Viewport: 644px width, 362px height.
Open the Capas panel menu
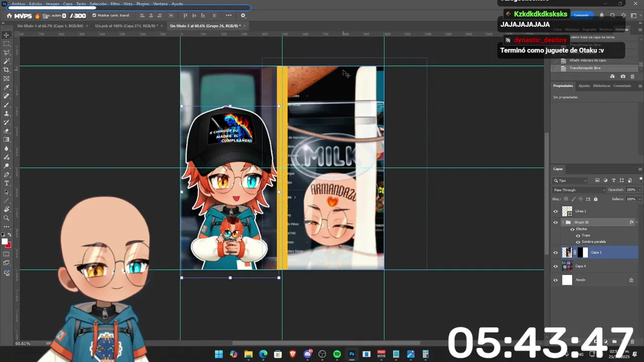pos(640,169)
